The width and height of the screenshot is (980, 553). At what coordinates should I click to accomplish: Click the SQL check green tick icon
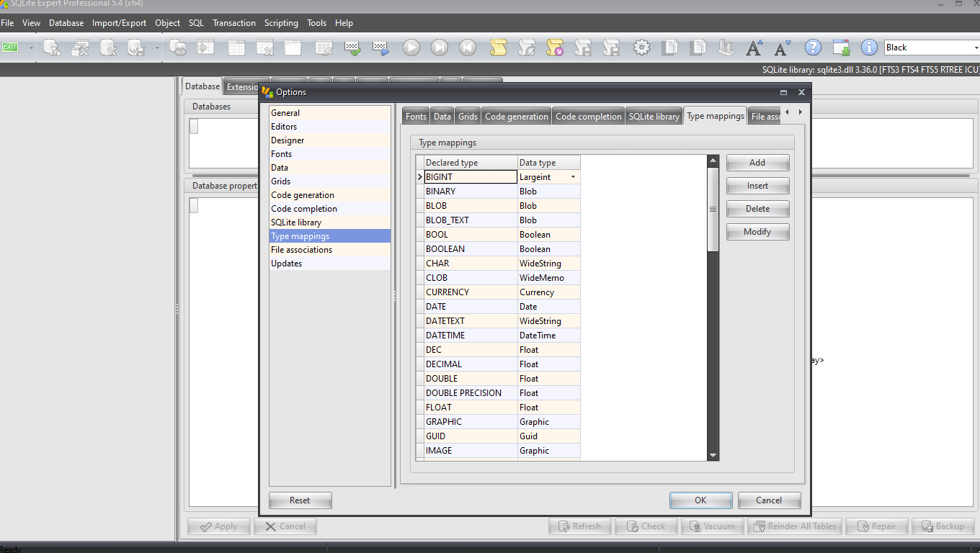pyautogui.click(x=352, y=48)
